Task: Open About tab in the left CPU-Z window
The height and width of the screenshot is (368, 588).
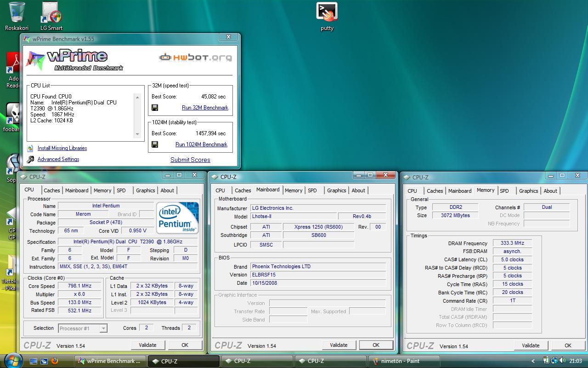Action: coord(167,190)
